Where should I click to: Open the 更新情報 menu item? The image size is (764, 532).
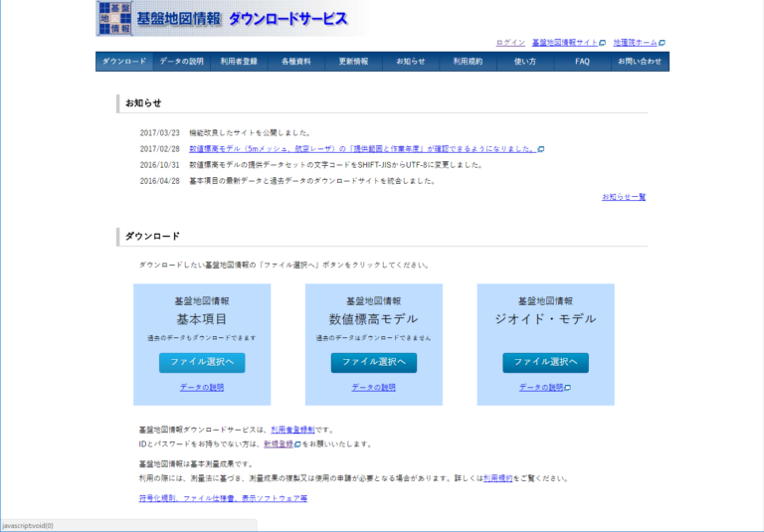click(x=353, y=62)
